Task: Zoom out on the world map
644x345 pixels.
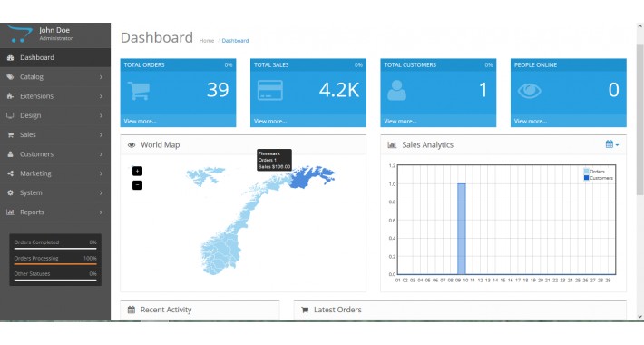Action: point(137,185)
